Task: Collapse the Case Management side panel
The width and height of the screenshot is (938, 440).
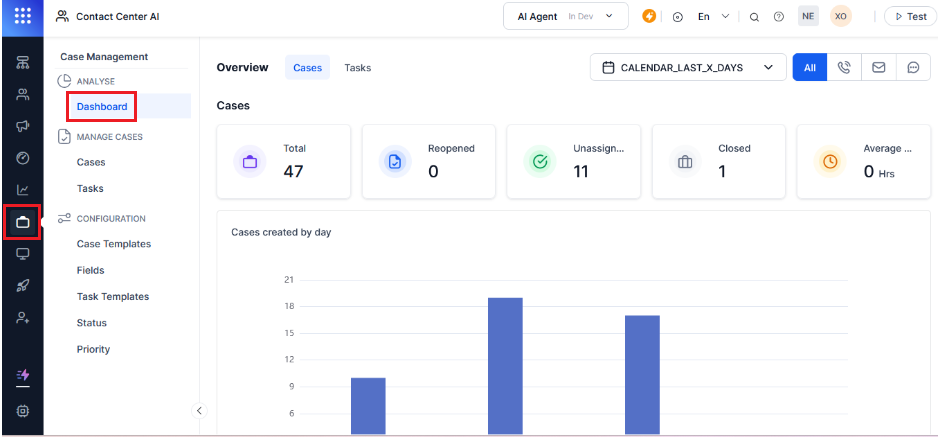Action: point(198,410)
